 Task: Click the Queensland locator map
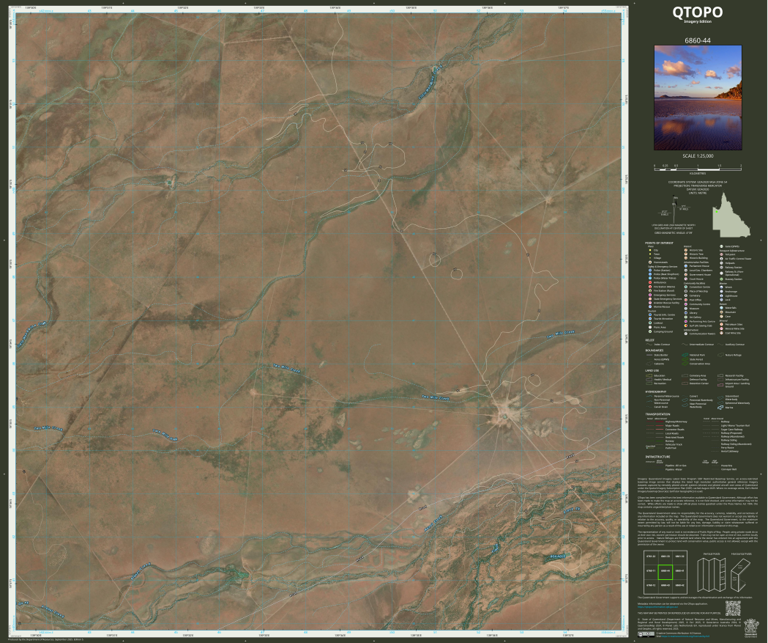click(731, 214)
